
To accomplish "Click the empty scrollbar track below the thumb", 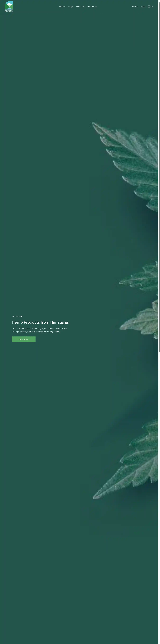I will [159, 500].
